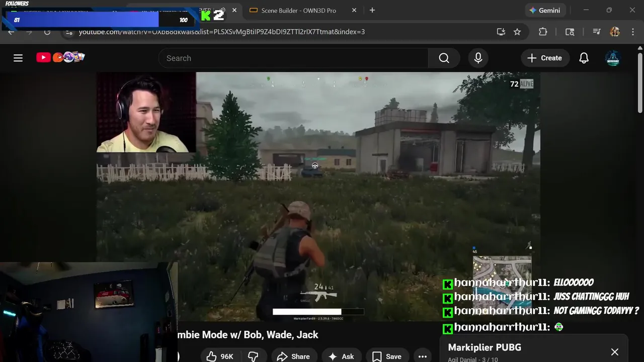This screenshot has width=644, height=362.
Task: Open a new browser tab
Action: tap(372, 10)
